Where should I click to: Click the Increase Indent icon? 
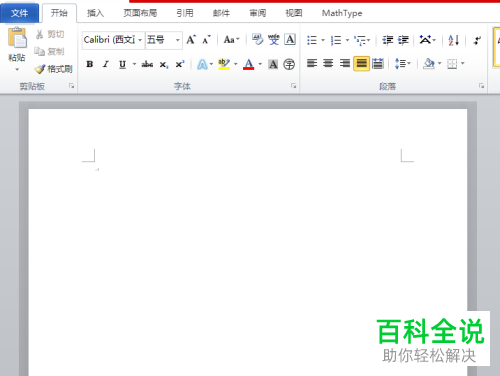click(403, 40)
